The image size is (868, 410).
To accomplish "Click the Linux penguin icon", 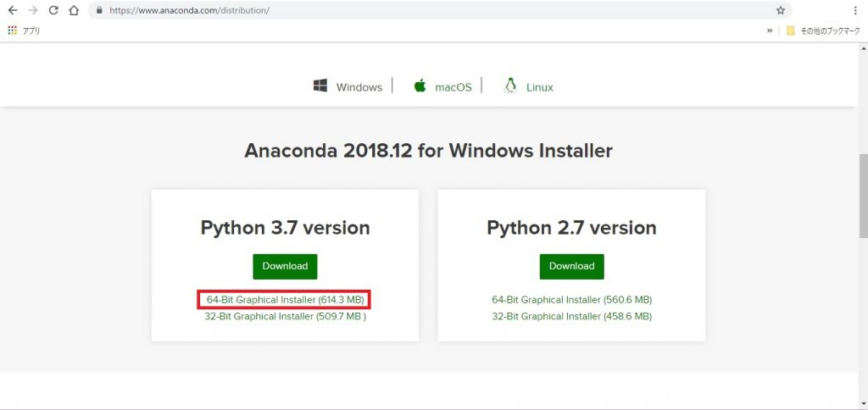I will coord(510,86).
